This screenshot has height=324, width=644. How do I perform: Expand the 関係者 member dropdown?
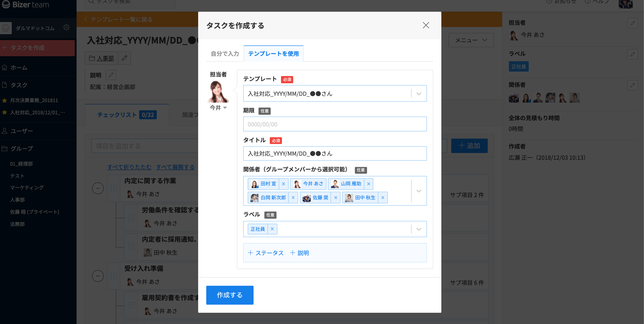coord(419,191)
